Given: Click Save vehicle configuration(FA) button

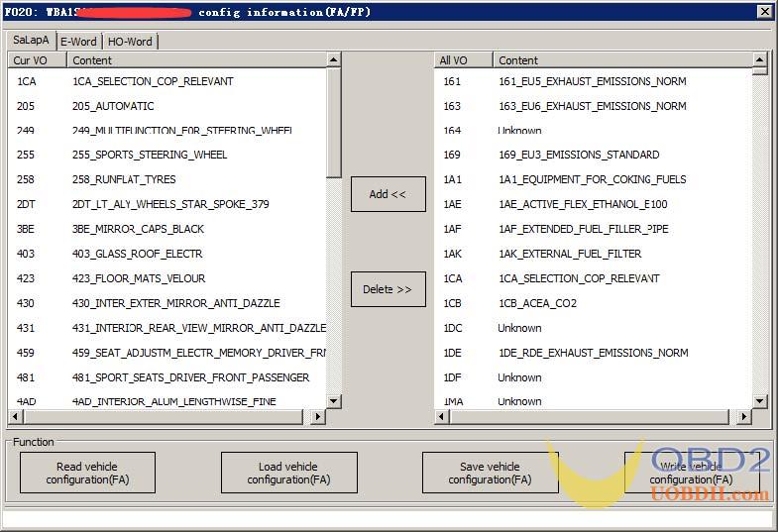Looking at the screenshot, I should [x=490, y=473].
